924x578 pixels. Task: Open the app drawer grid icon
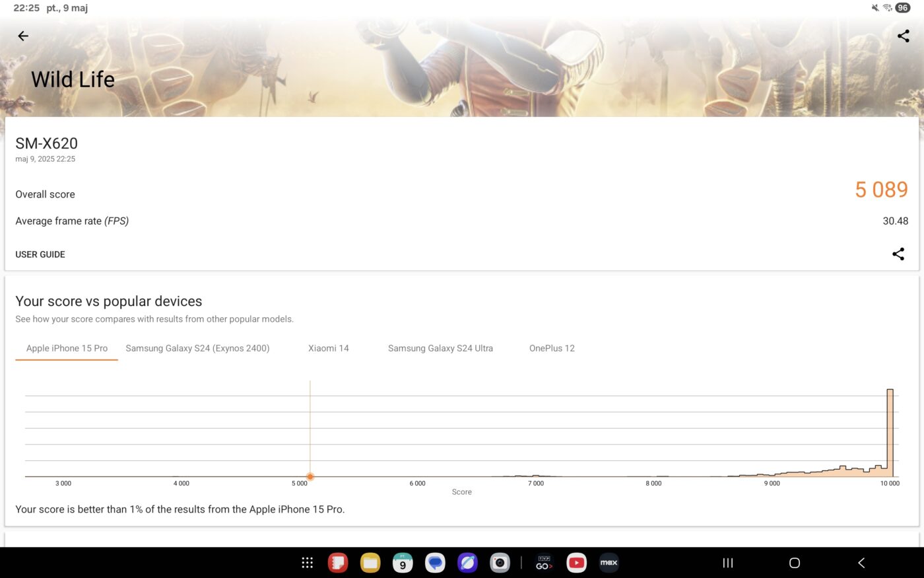click(308, 563)
